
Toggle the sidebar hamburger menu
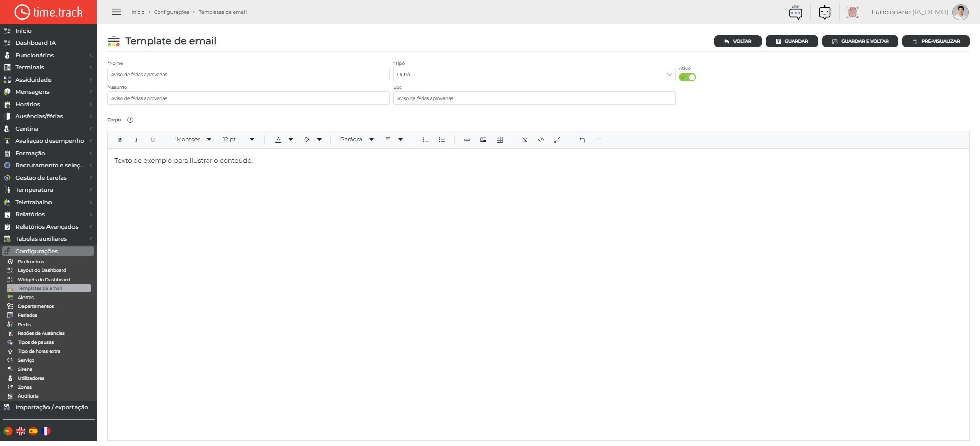[116, 12]
